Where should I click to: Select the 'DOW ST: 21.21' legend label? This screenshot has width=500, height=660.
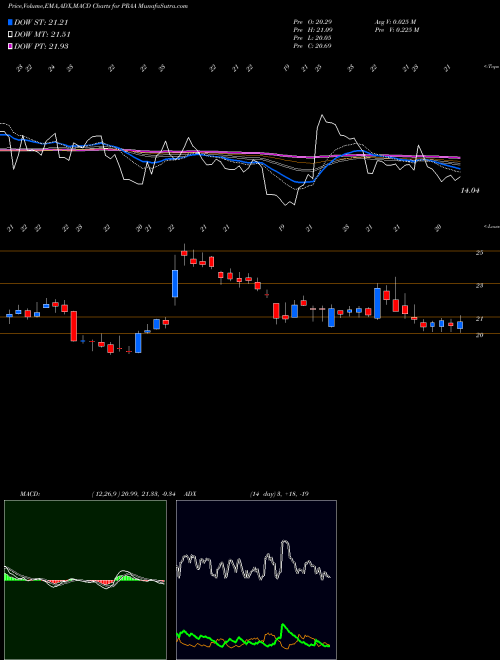(41, 23)
